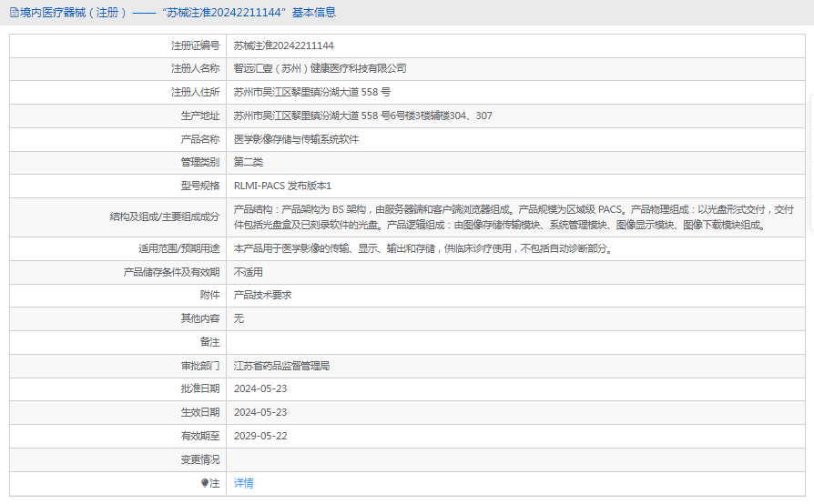This screenshot has height=504, width=814.
Task: Select expiry date 2029-05-22
Action: pos(260,436)
